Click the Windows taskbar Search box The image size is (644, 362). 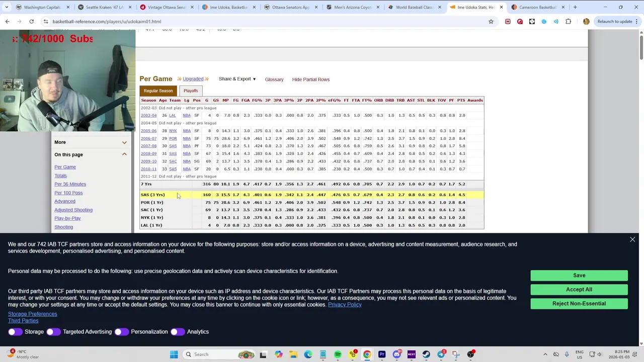[x=219, y=354]
